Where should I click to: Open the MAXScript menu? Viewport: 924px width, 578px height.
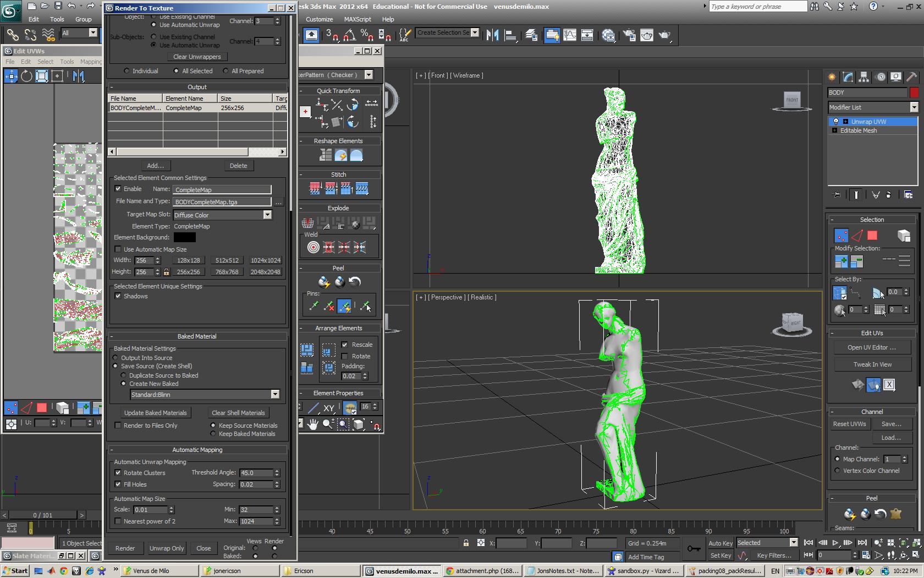[358, 19]
